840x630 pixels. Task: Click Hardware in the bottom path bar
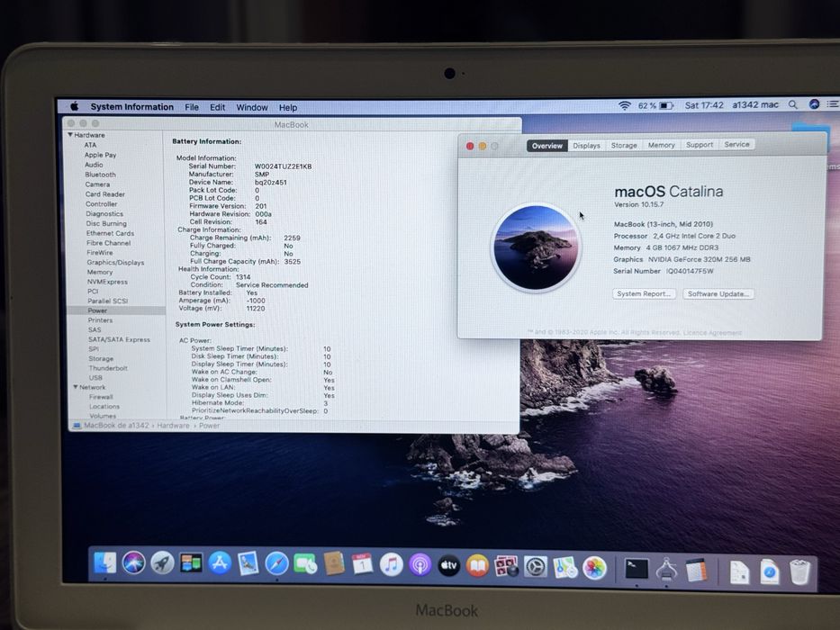coord(173,426)
